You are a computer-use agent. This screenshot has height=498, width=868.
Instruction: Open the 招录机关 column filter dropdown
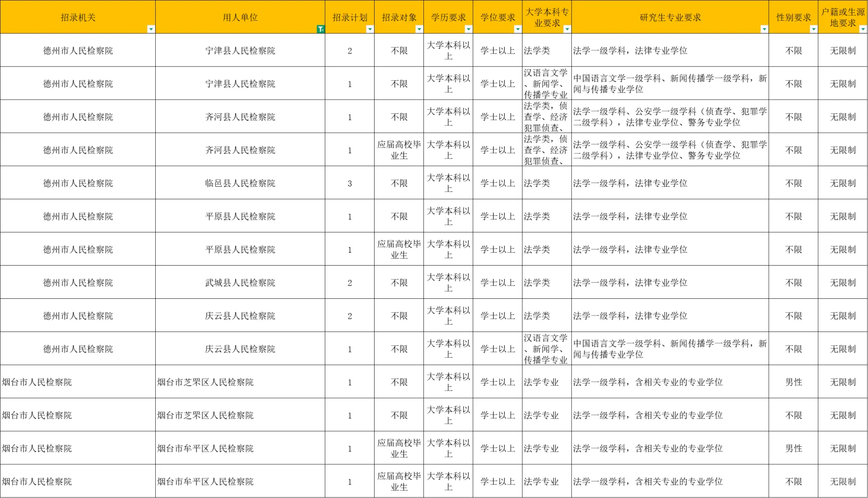[151, 29]
